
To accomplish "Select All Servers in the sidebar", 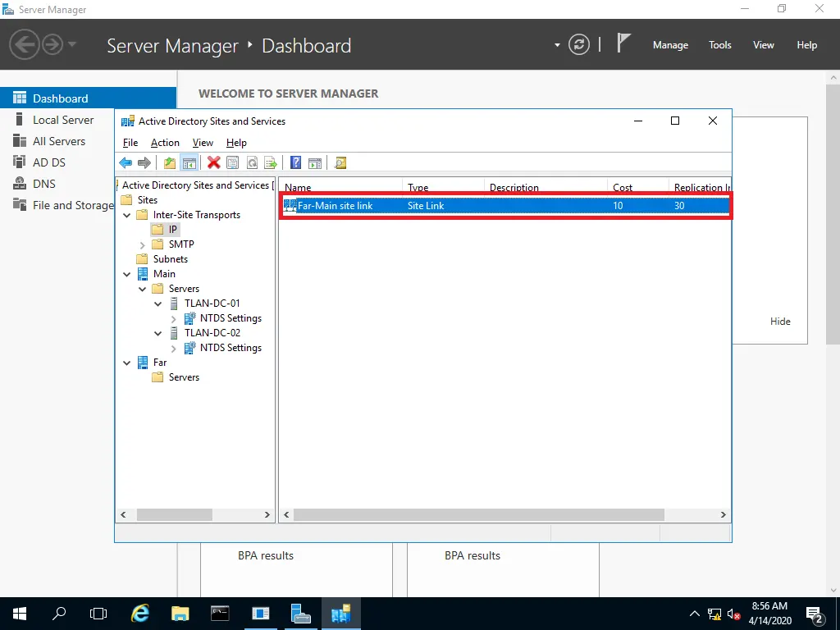I will click(x=59, y=141).
